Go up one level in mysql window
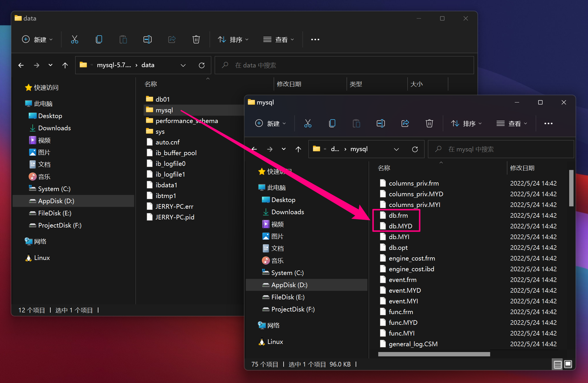Viewport: 588px width, 383px height. (x=298, y=149)
